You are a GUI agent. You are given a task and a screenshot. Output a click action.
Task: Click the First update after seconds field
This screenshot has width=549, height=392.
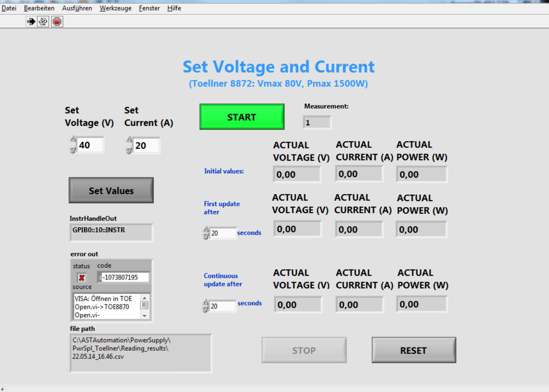[223, 233]
